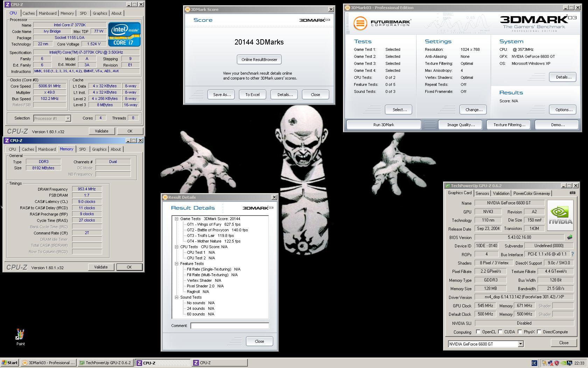Screen dimensions: 588x368
Task: Click the Bus Interface question mark icon
Action: [x=573, y=254]
